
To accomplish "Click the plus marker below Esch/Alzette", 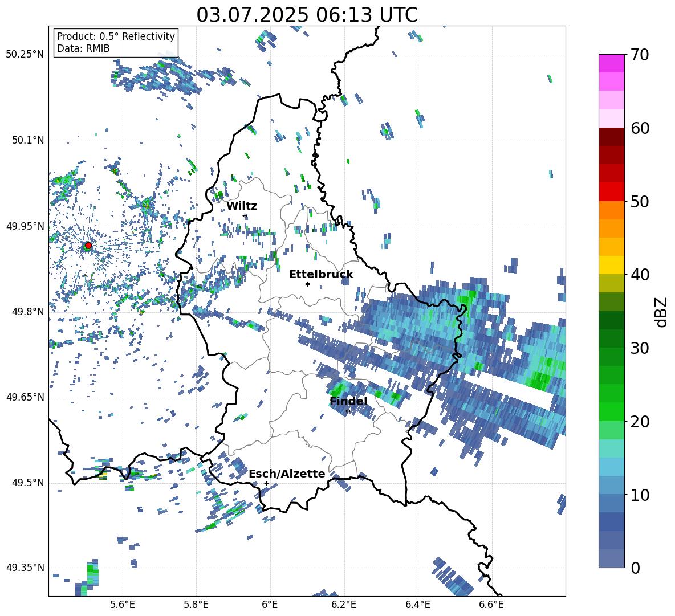I will click(266, 483).
